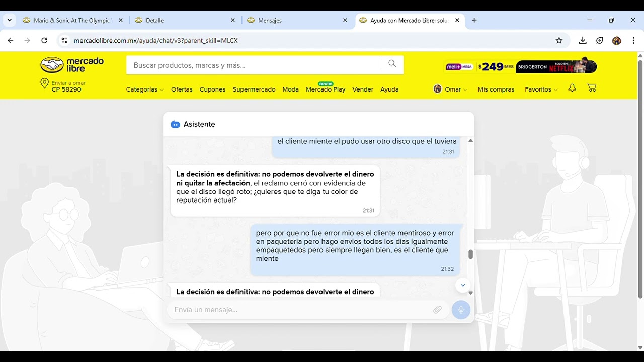Image resolution: width=644 pixels, height=362 pixels.
Task: Open Chrome downloads icon
Action: pyautogui.click(x=583, y=40)
